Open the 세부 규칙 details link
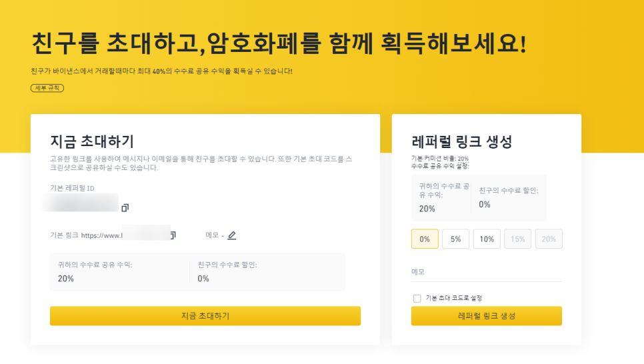Screen dimensions: 644x364 tap(47, 88)
